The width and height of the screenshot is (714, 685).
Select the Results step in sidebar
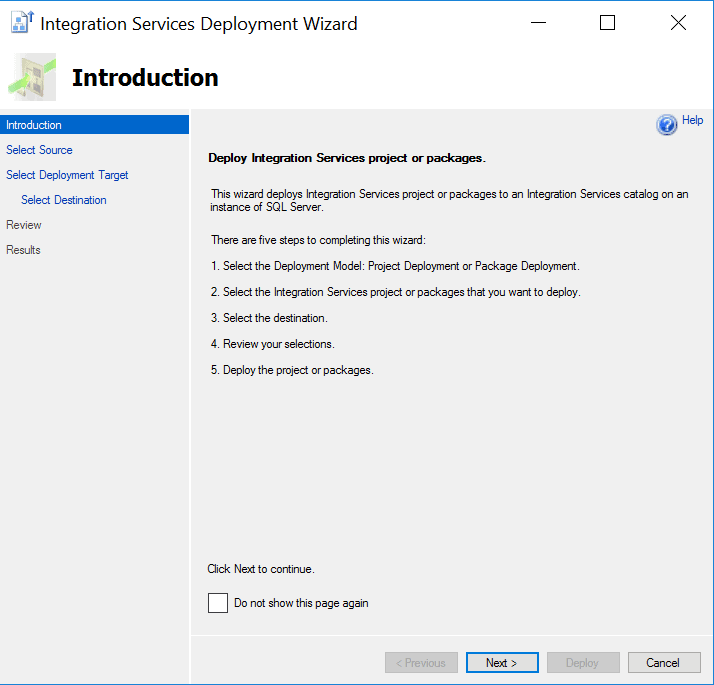pos(24,250)
